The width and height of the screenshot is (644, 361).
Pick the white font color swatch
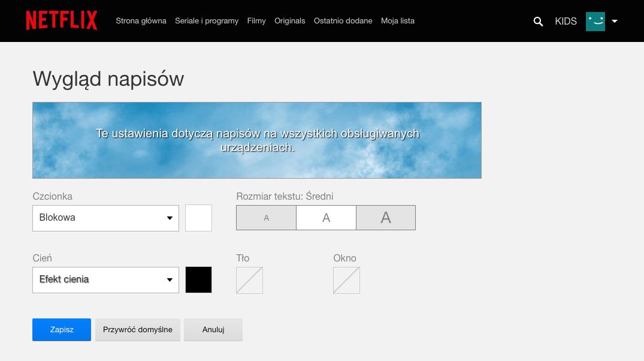point(198,218)
